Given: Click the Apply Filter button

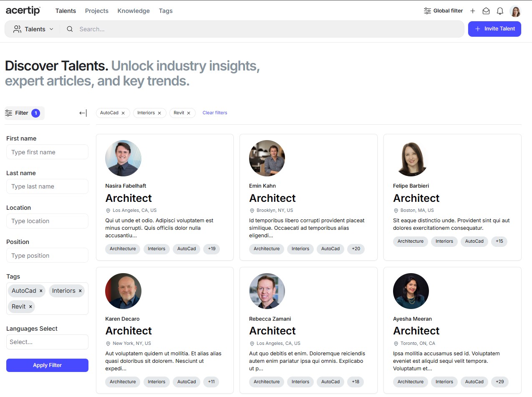Looking at the screenshot, I should coord(47,365).
